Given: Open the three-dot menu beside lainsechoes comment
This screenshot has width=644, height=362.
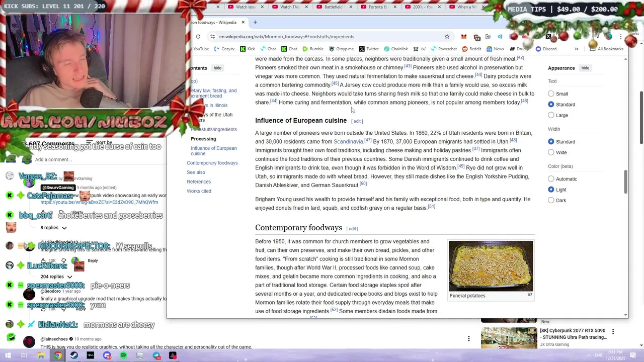Looking at the screenshot, I should pyautogui.click(x=468, y=339).
